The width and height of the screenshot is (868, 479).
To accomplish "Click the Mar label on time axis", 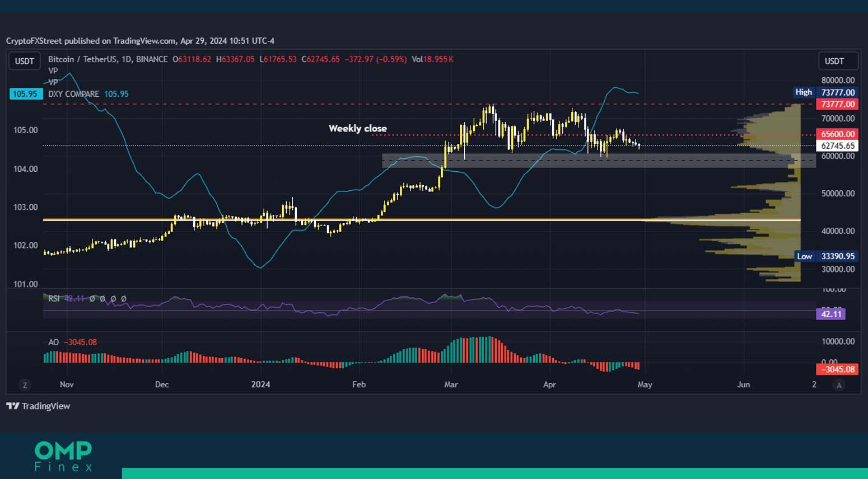I will 451,384.
